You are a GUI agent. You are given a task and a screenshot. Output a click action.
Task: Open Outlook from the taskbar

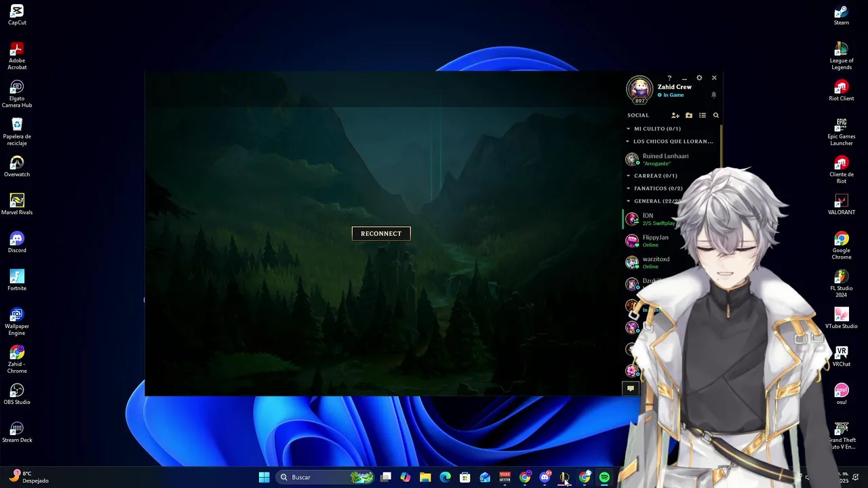tap(485, 477)
